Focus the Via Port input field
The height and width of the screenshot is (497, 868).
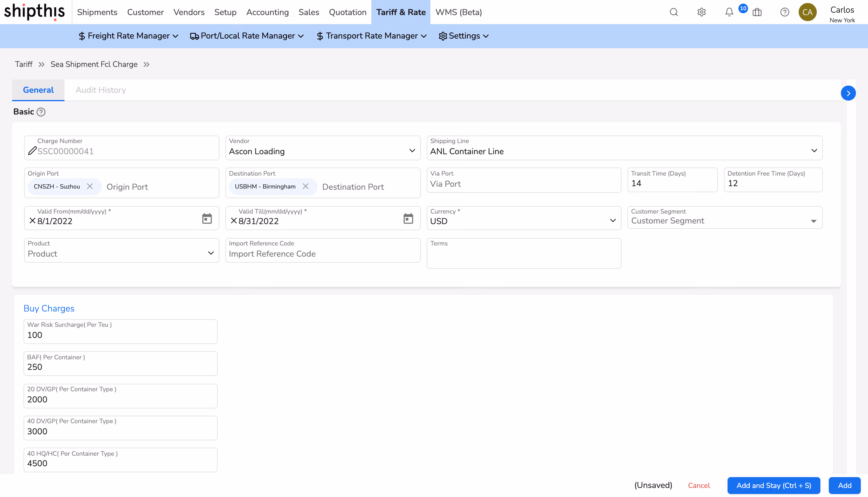point(524,180)
